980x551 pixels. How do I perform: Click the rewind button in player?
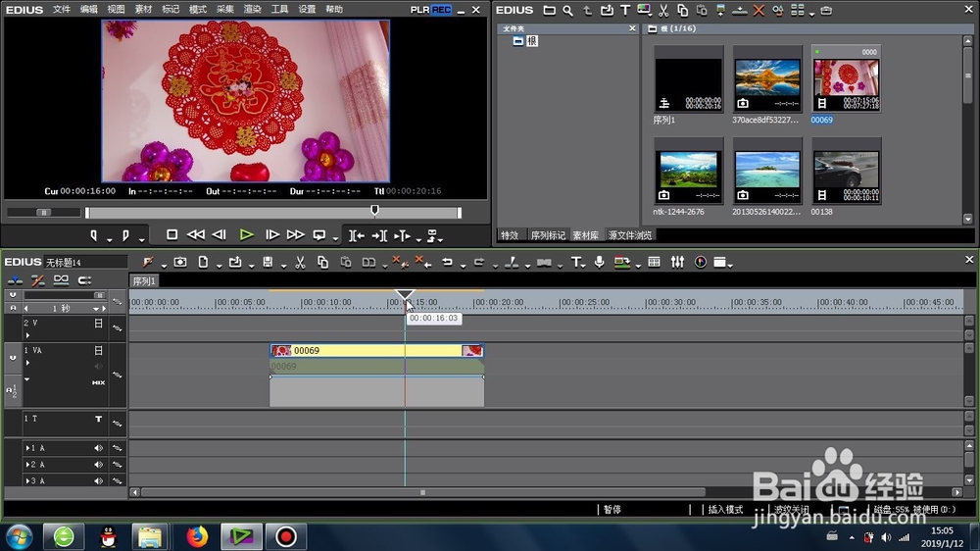[196, 234]
